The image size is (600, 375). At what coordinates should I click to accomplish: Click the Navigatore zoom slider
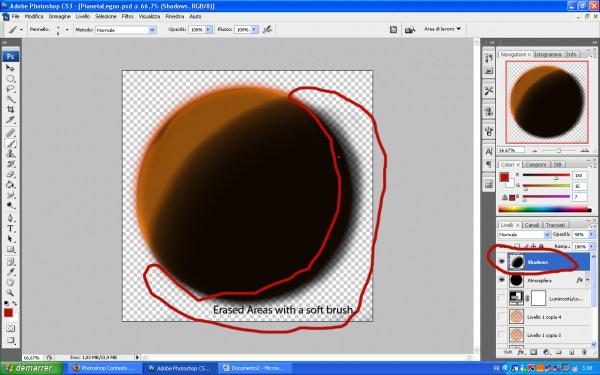coord(559,151)
